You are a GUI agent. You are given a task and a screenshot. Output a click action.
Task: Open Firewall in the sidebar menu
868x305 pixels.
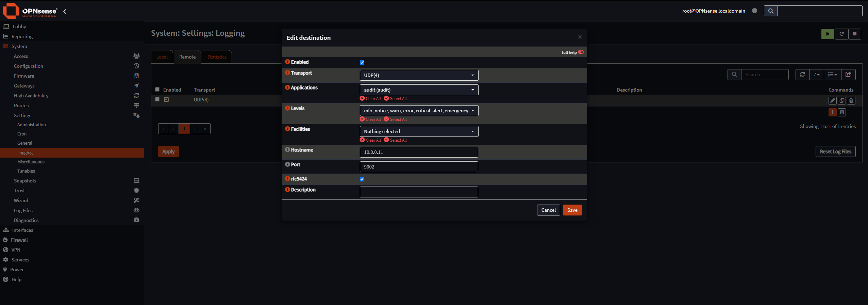coord(19,240)
